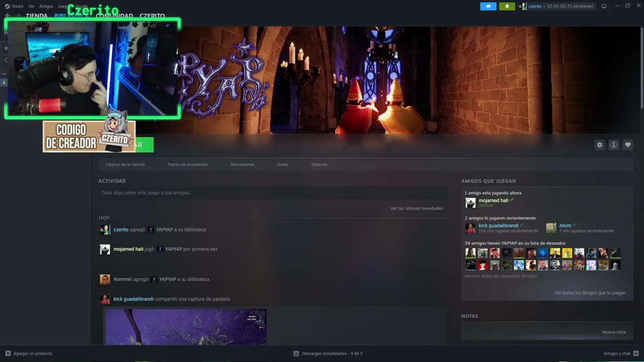
Task: Click the YAPYAP game icon in mojamed hali's activity row
Action: click(x=160, y=249)
